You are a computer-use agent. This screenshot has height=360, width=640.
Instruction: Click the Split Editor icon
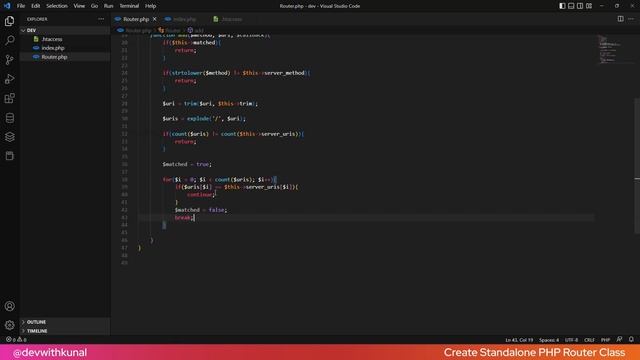tap(620, 19)
